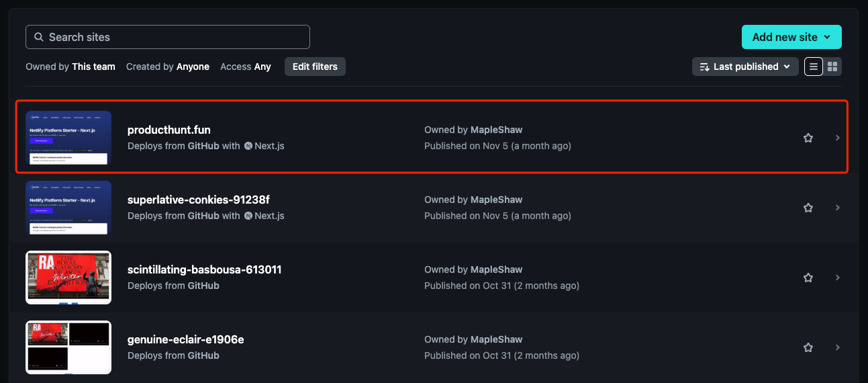Switch to list view layout
The height and width of the screenshot is (383, 868).
(x=814, y=67)
